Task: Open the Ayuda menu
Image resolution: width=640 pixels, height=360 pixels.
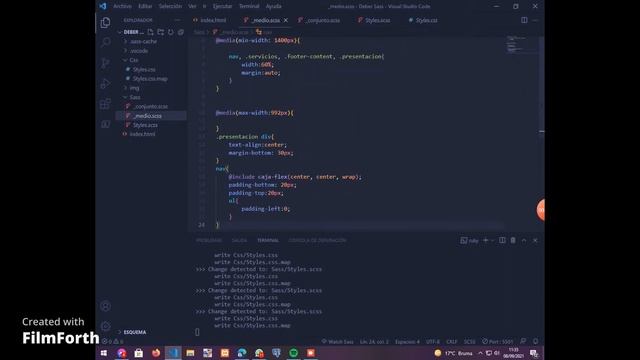Action: point(273,6)
